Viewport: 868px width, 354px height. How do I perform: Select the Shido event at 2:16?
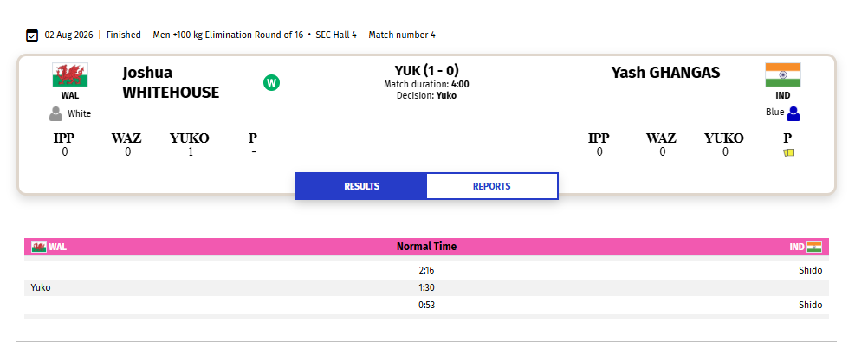[427, 271]
